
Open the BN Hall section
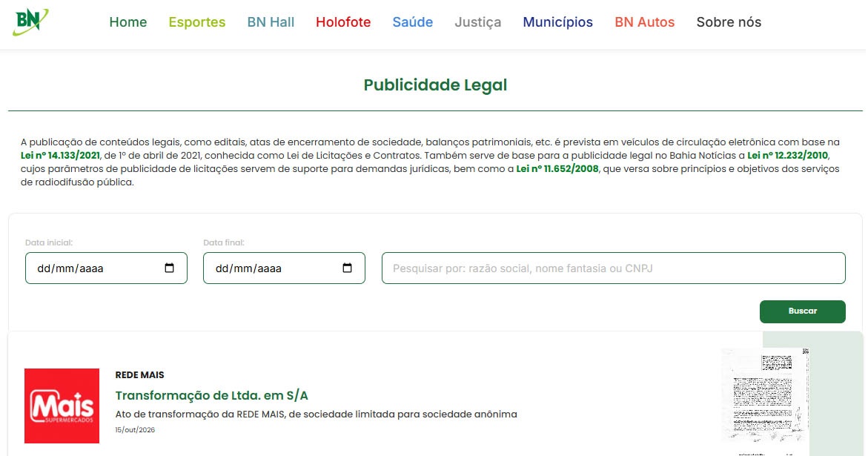click(x=271, y=22)
